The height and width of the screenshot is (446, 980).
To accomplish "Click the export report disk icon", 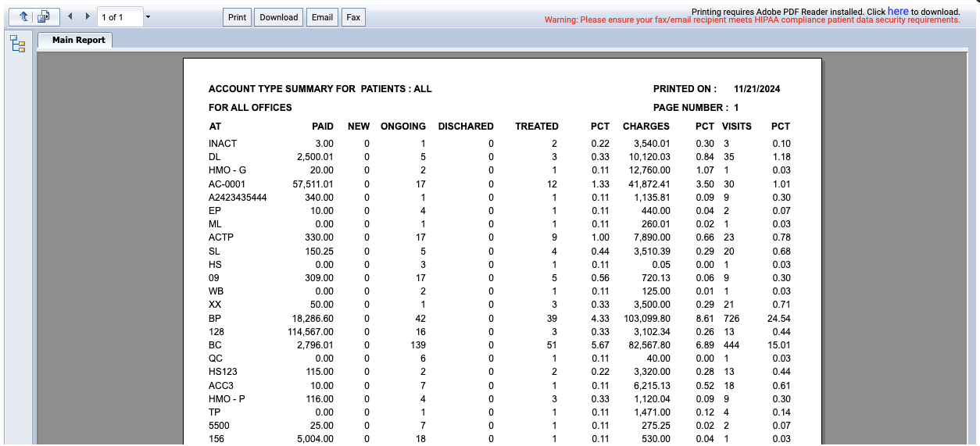I will coord(45,16).
